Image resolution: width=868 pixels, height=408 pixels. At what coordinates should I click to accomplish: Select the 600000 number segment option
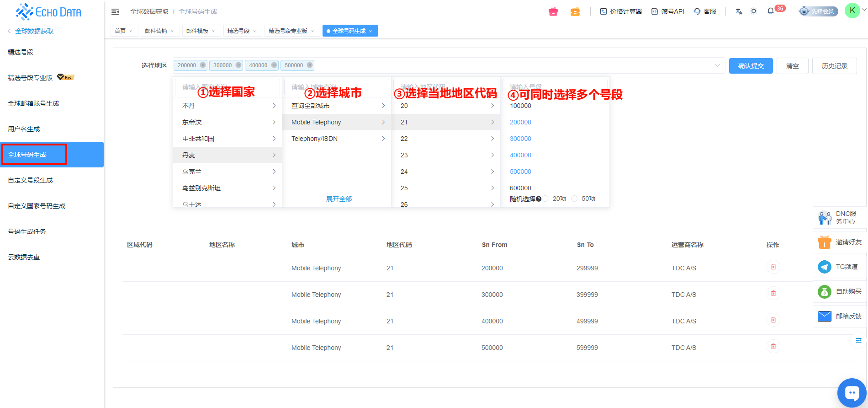(520, 188)
